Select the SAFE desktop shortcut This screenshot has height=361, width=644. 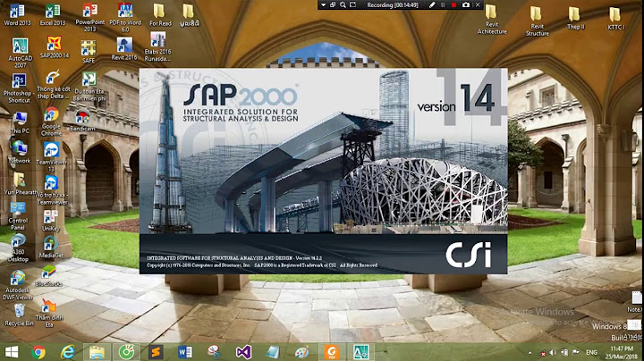pyautogui.click(x=89, y=51)
